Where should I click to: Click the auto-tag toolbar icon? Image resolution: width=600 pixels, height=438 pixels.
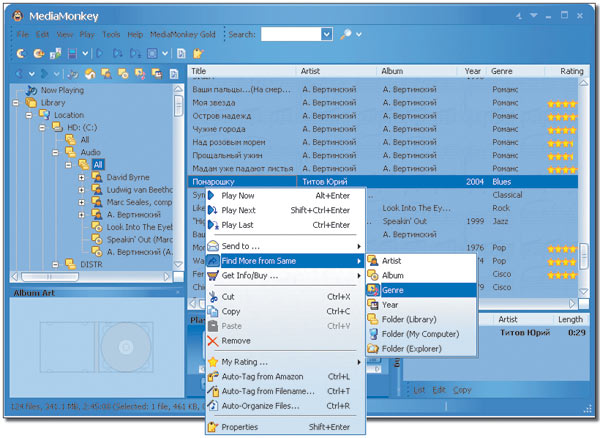[x=198, y=54]
